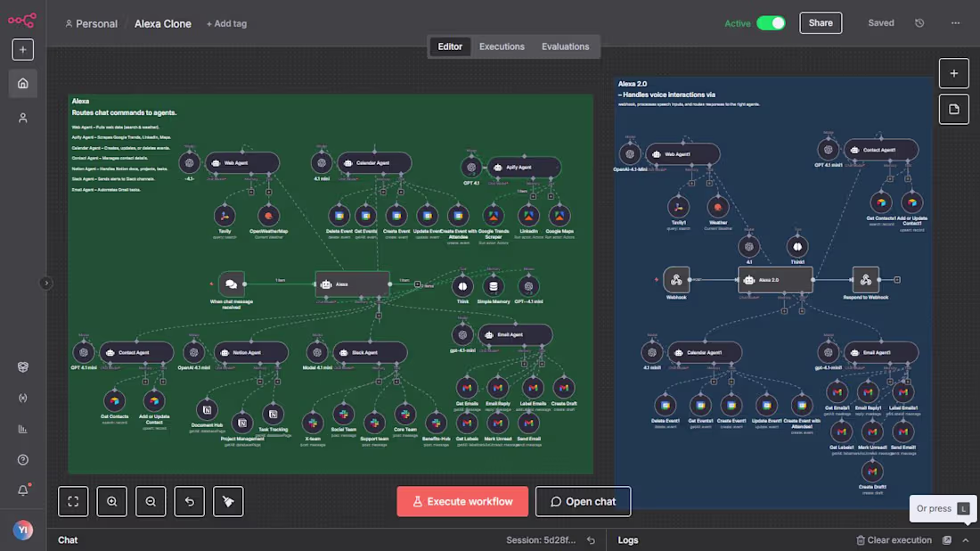Click the zoom out magnifier icon
Viewport: 980px width, 551px height.
pos(151,502)
